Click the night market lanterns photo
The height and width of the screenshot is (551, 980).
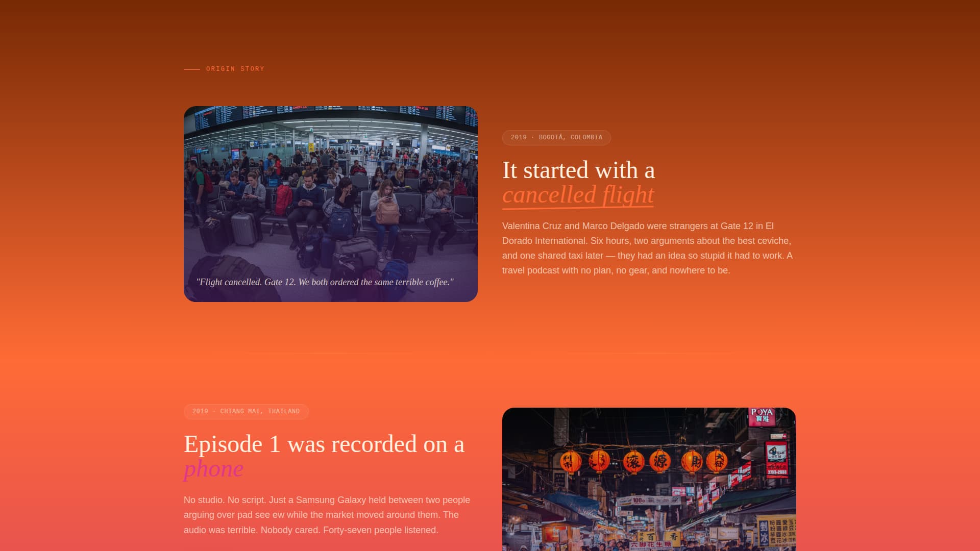pyautogui.click(x=649, y=480)
